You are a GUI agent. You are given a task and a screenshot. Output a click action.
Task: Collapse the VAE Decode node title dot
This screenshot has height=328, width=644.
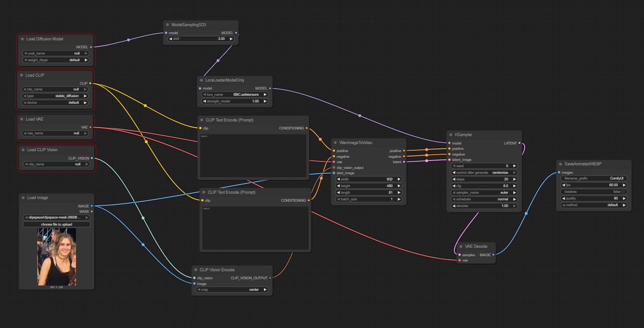point(461,246)
